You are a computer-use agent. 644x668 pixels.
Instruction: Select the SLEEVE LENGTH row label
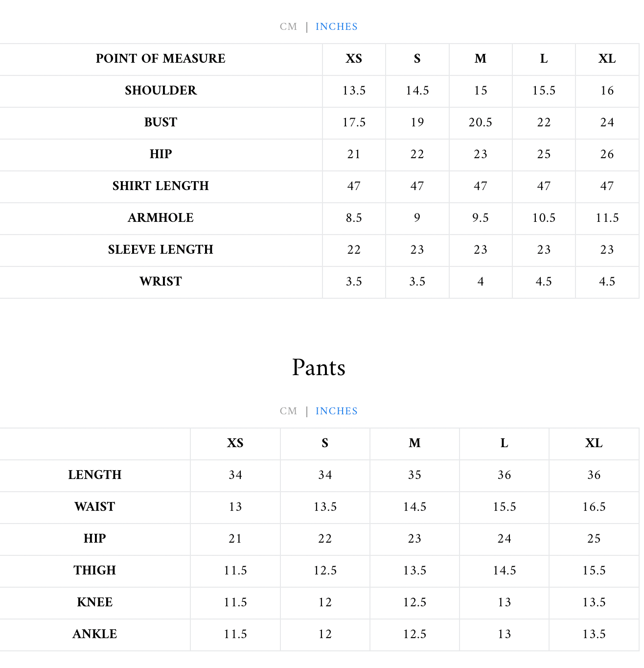click(x=161, y=250)
